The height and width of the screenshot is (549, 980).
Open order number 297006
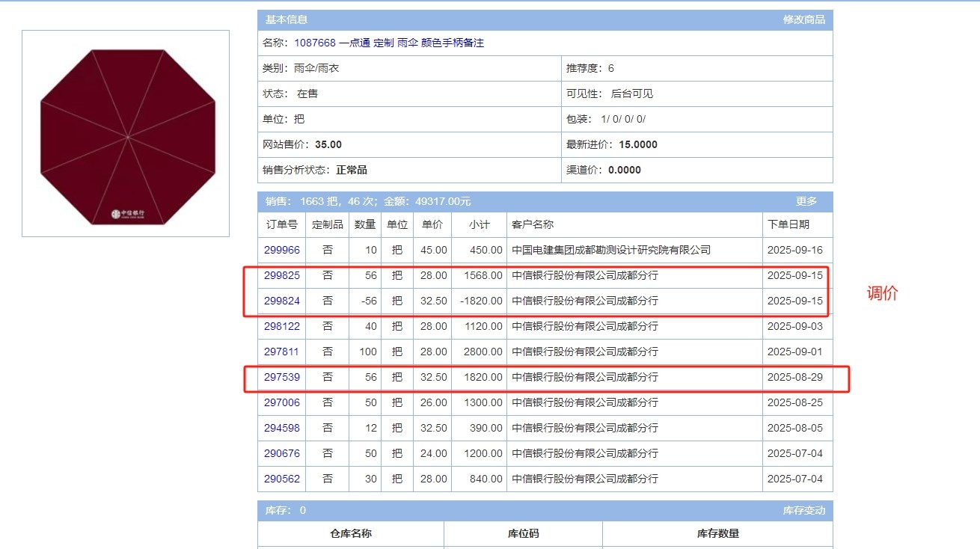pos(281,402)
